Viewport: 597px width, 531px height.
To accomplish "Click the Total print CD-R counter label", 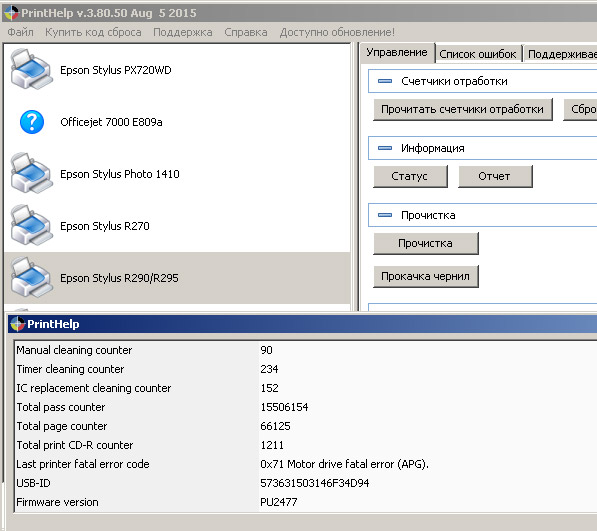I will pos(75,445).
